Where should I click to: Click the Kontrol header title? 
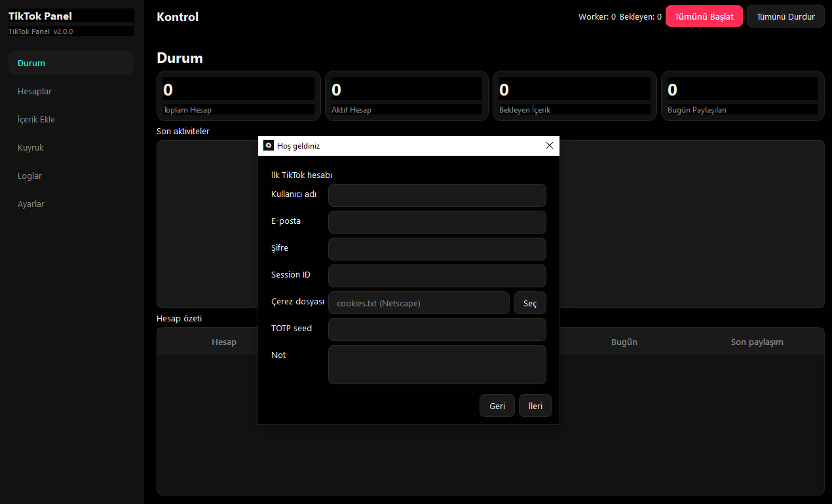(x=178, y=17)
